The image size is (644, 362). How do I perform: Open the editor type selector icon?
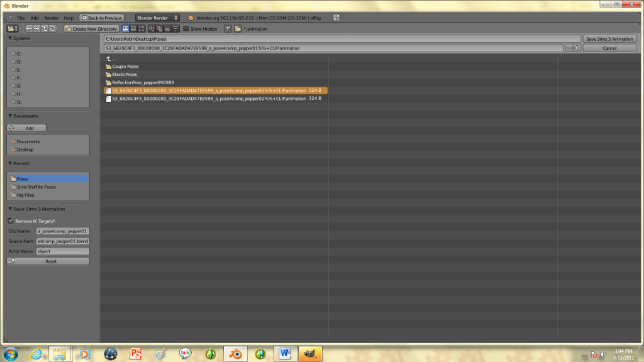point(13,29)
